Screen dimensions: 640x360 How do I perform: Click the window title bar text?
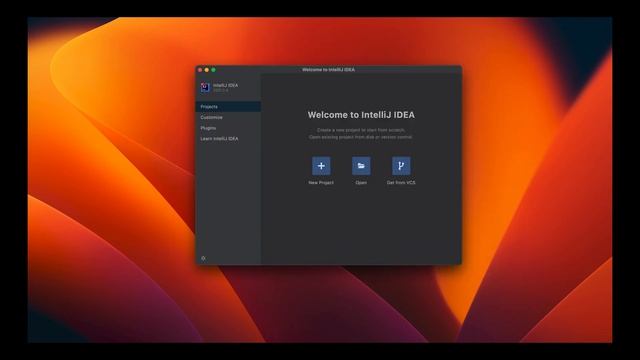(x=329, y=70)
